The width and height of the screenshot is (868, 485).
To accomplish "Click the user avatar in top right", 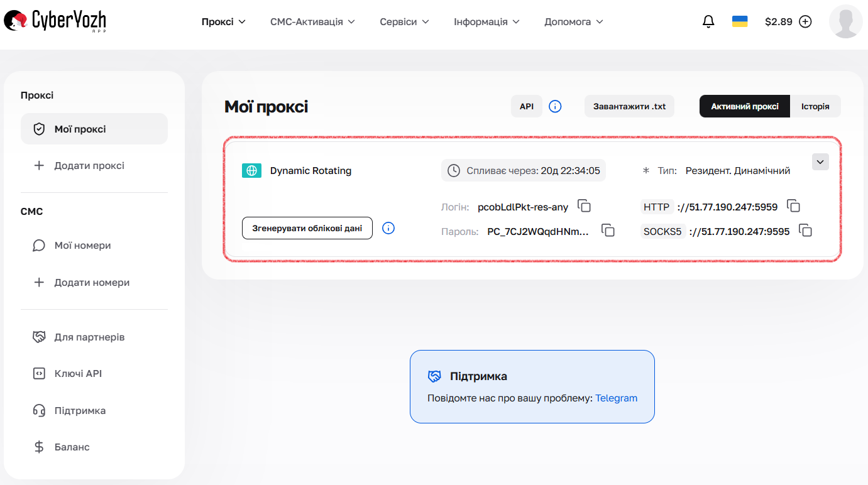I will 845,21.
